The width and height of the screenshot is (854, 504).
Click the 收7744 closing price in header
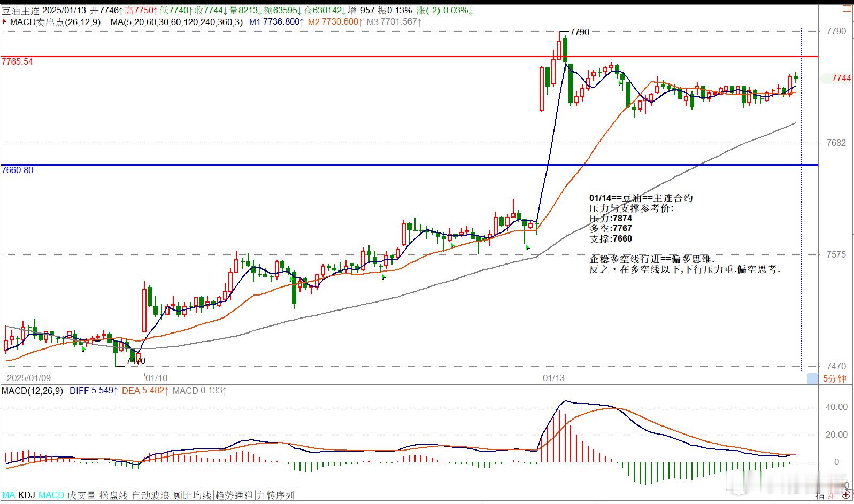point(210,10)
